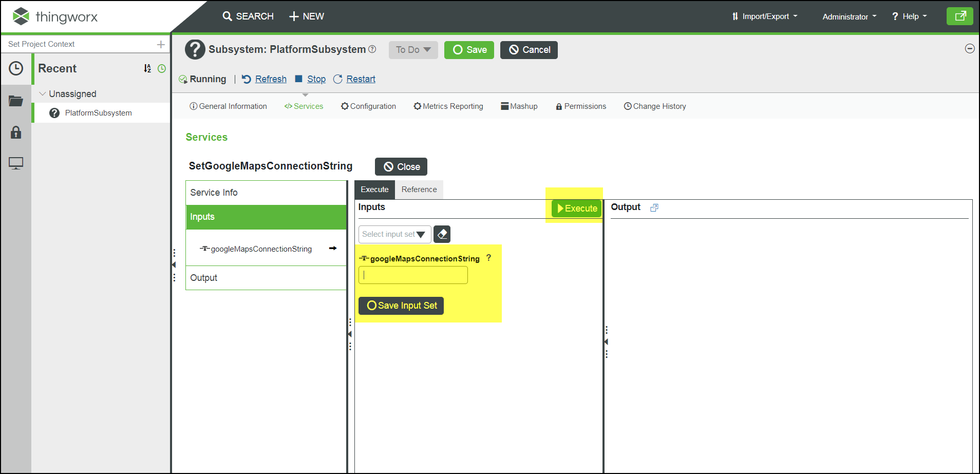Open the Recent clock icon in sidebar
Screen dimensions: 980x474
click(x=16, y=68)
